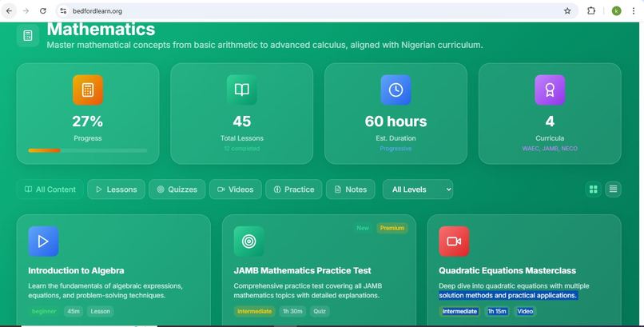Viewport: 644px width, 327px height.
Task: Go back to the previous page
Action: point(9,11)
